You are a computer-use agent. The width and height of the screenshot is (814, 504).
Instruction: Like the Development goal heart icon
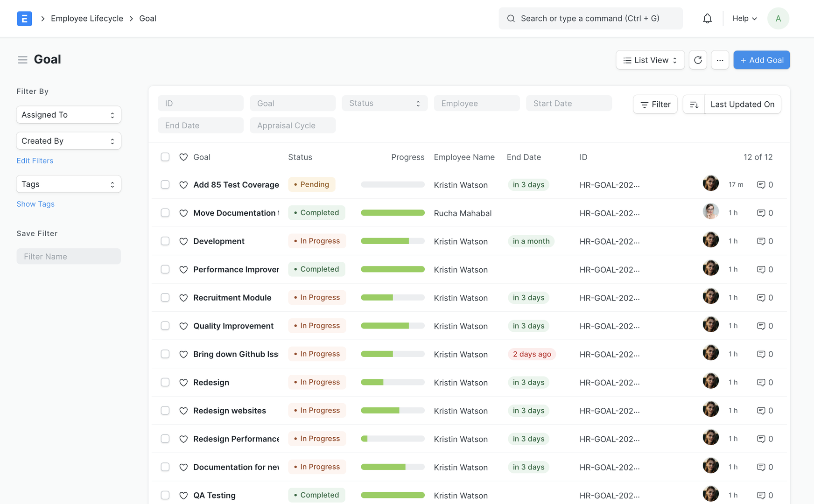[183, 241]
